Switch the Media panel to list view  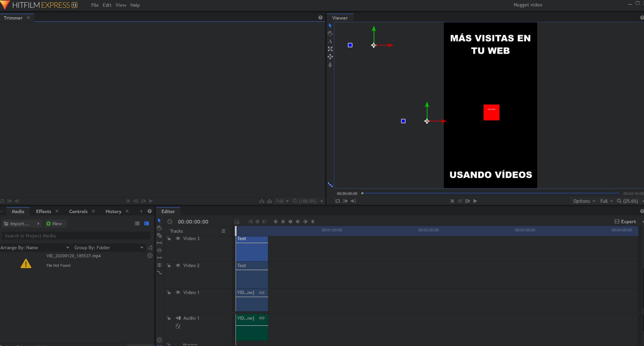coord(137,224)
